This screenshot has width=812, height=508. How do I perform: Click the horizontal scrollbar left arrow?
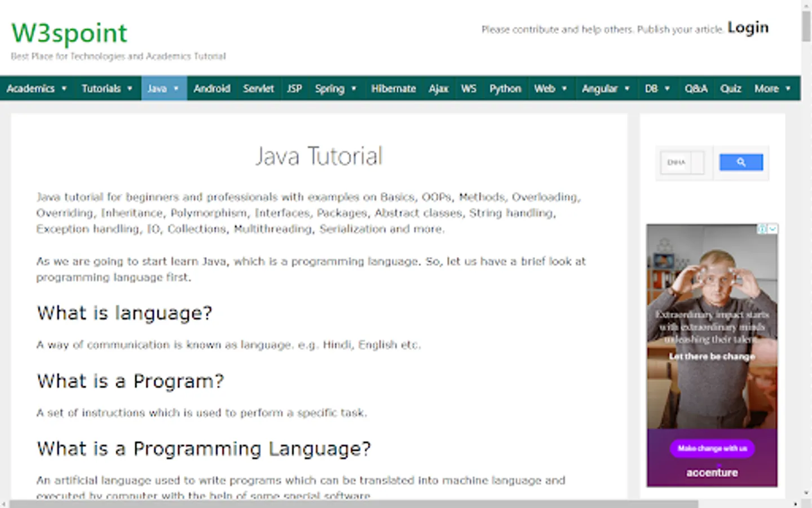pyautogui.click(x=5, y=503)
